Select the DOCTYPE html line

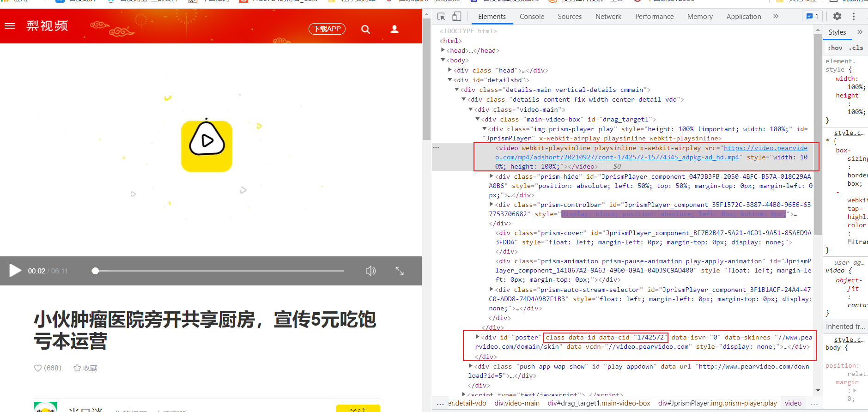pyautogui.click(x=468, y=31)
